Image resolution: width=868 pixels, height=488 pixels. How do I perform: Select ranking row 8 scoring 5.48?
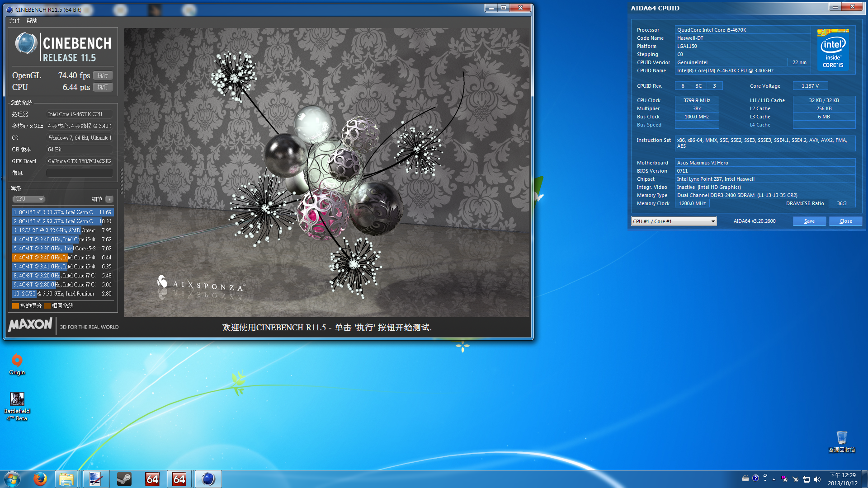63,276
